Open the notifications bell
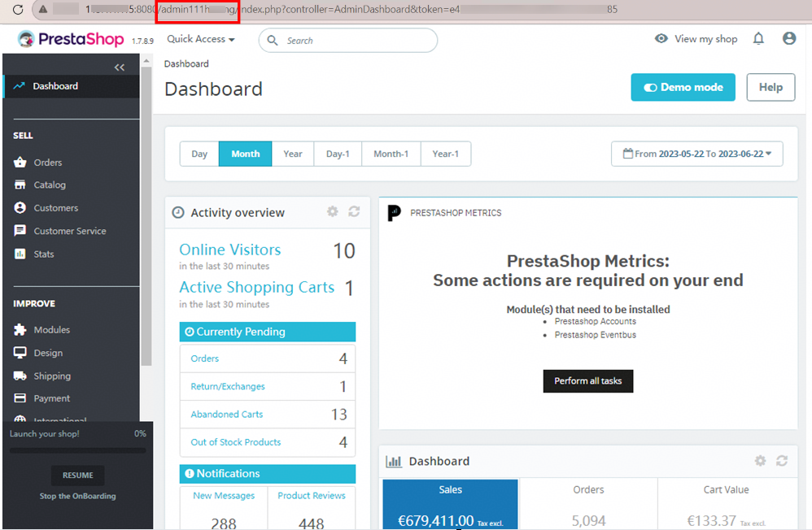The height and width of the screenshot is (530, 812). (758, 39)
